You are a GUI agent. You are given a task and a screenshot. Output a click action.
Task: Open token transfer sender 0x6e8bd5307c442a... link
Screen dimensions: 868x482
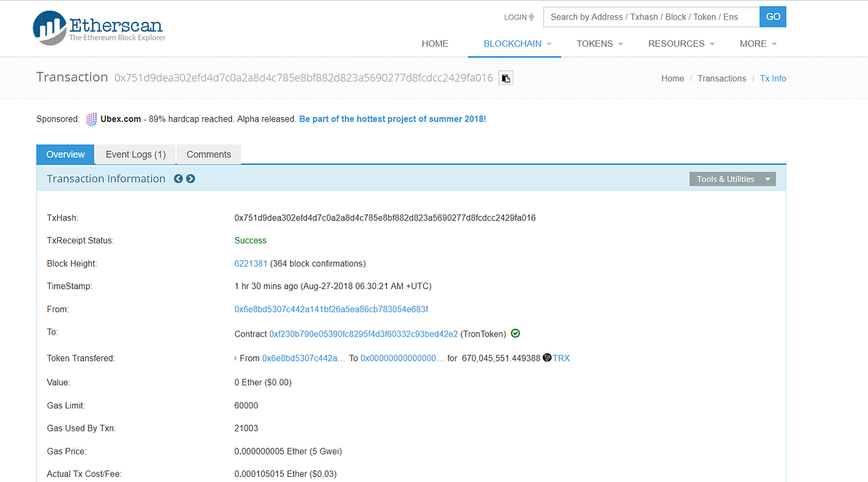pyautogui.click(x=304, y=358)
